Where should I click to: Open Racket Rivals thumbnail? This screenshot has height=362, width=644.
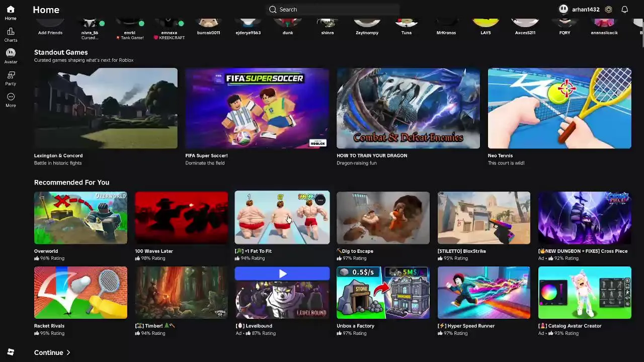[x=80, y=293]
